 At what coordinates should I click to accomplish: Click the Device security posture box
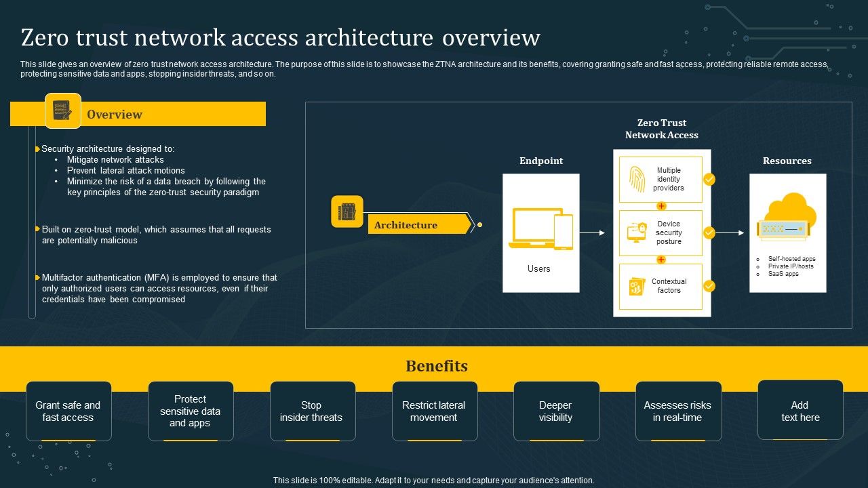pos(661,232)
